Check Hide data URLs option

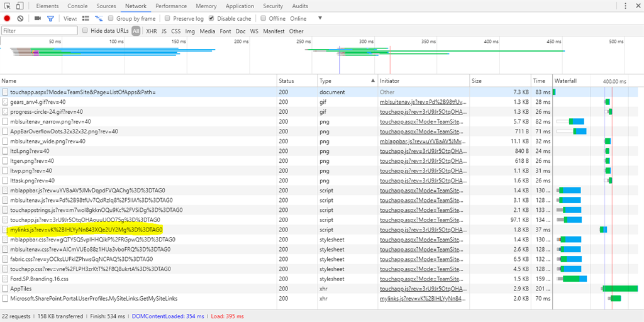click(x=85, y=31)
